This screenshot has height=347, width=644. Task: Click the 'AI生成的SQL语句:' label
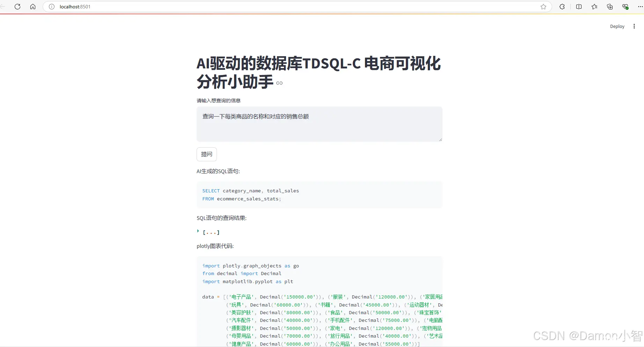pos(218,171)
